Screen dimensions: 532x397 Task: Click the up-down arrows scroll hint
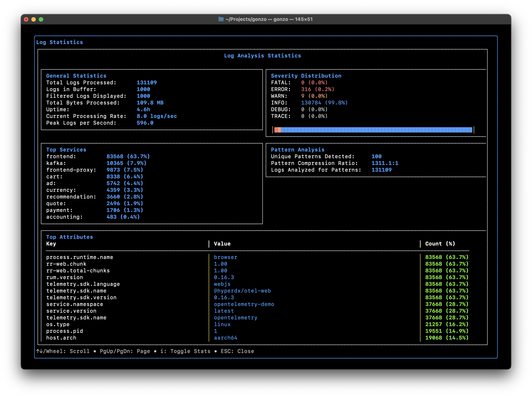tap(39, 351)
